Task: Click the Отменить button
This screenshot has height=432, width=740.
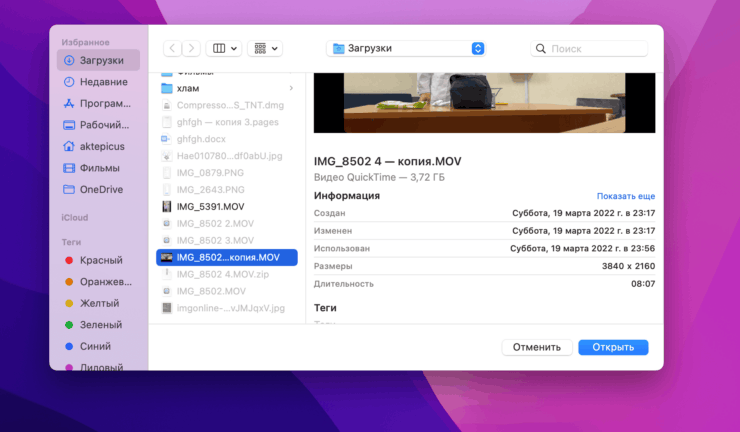Action: tap(536, 347)
